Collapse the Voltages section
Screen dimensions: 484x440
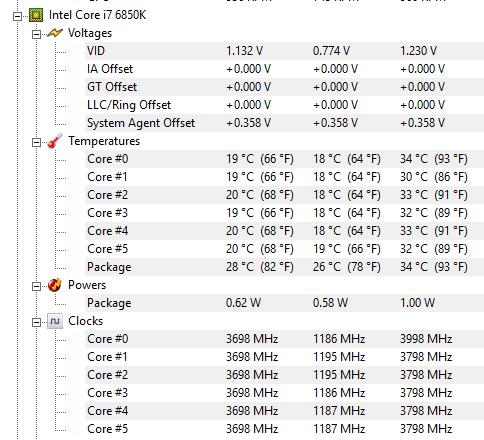coord(36,34)
